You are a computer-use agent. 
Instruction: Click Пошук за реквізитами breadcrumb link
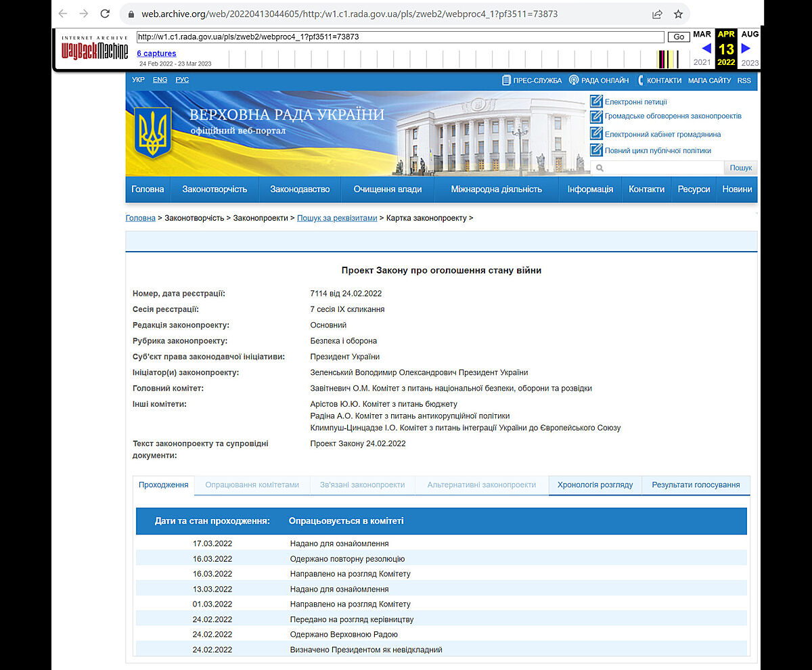[x=337, y=218]
